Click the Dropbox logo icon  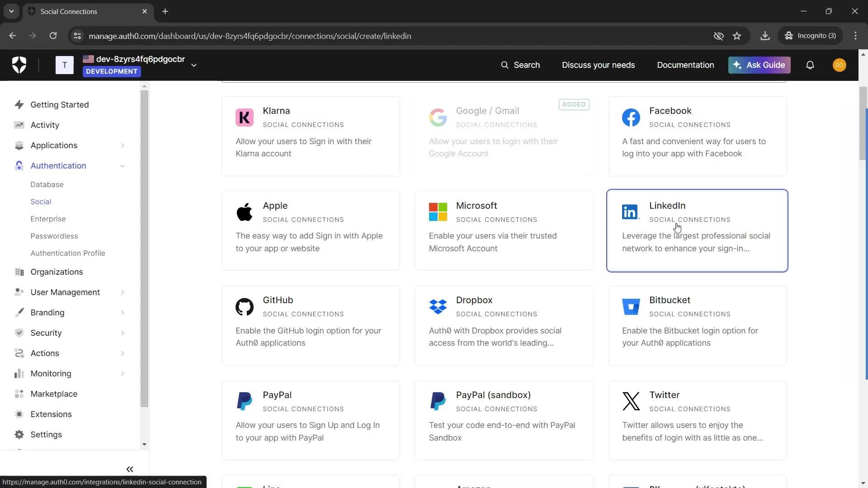pyautogui.click(x=438, y=307)
